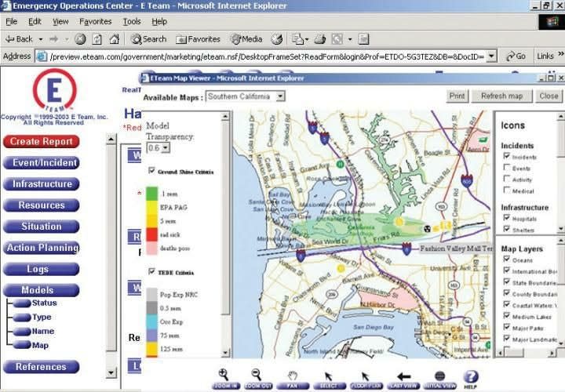Open the map viewer Help icon

[471, 378]
